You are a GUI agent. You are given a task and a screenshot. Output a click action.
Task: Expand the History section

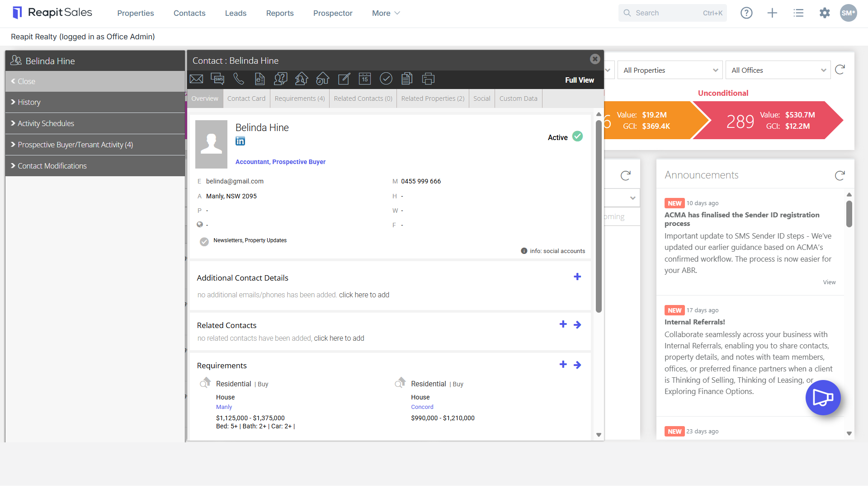pos(95,102)
